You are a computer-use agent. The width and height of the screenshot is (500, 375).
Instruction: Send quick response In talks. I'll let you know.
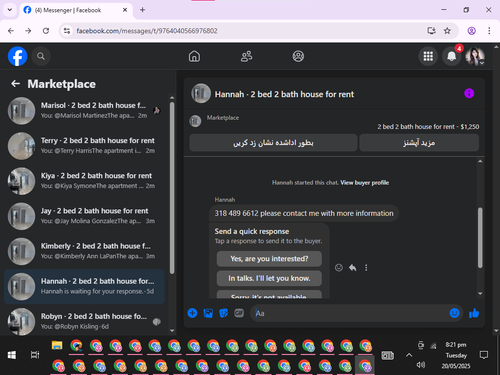(269, 278)
